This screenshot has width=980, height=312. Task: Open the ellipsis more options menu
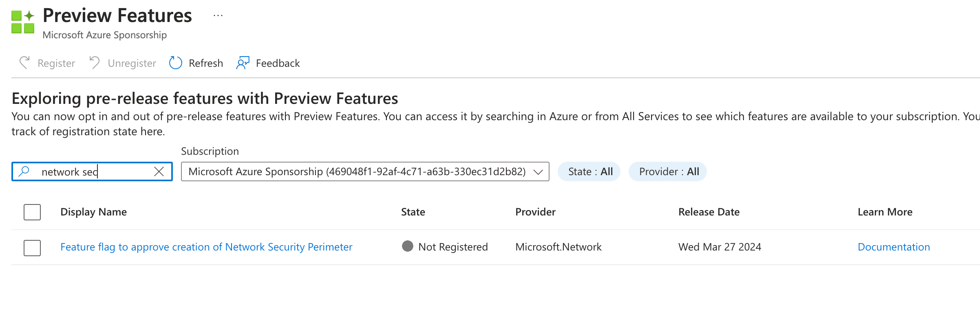(x=218, y=16)
